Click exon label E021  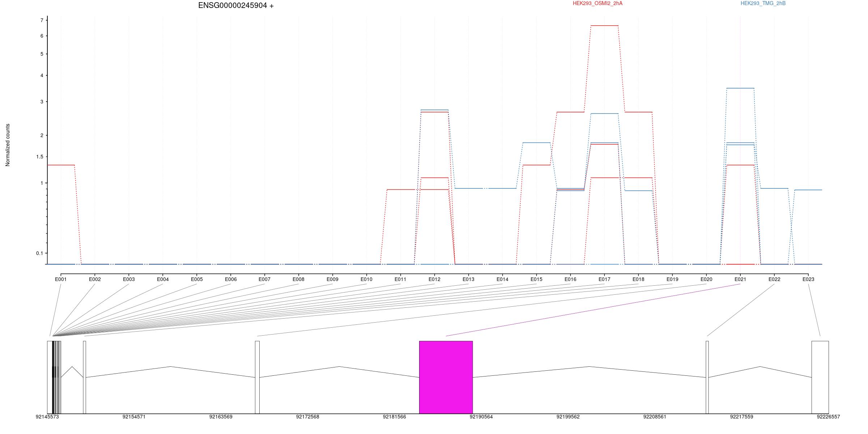point(740,279)
